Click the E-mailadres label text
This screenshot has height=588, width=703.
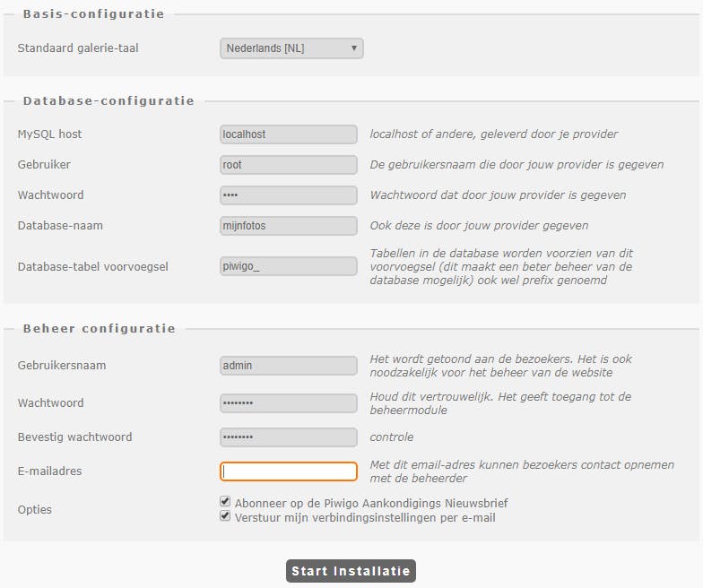(x=49, y=471)
